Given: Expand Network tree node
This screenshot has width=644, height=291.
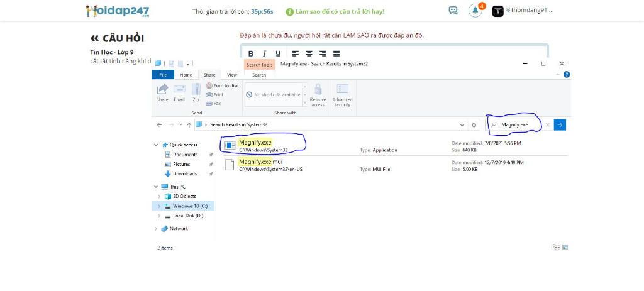Looking at the screenshot, I should click(156, 229).
